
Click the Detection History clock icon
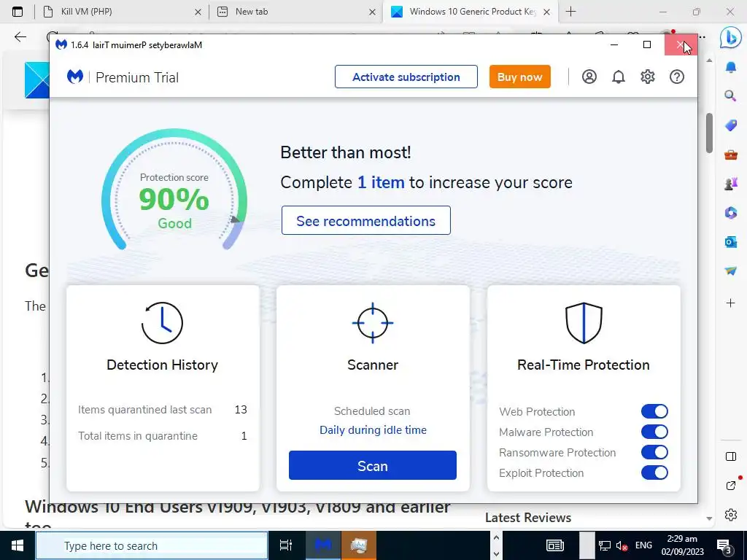click(162, 323)
